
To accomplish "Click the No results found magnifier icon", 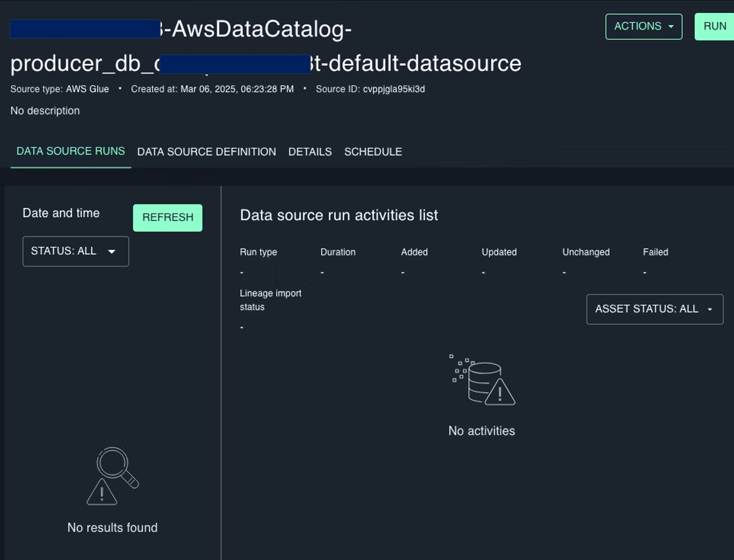I will [x=113, y=476].
